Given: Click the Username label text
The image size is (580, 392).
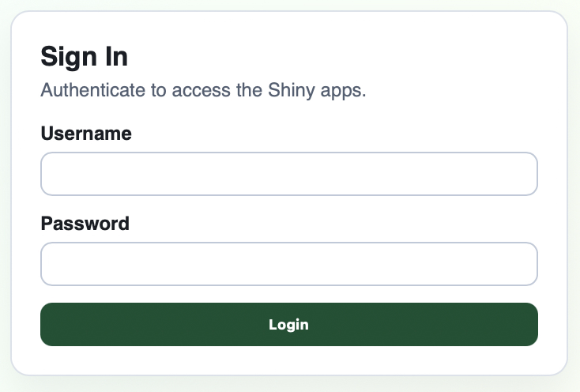Looking at the screenshot, I should pyautogui.click(x=86, y=134).
